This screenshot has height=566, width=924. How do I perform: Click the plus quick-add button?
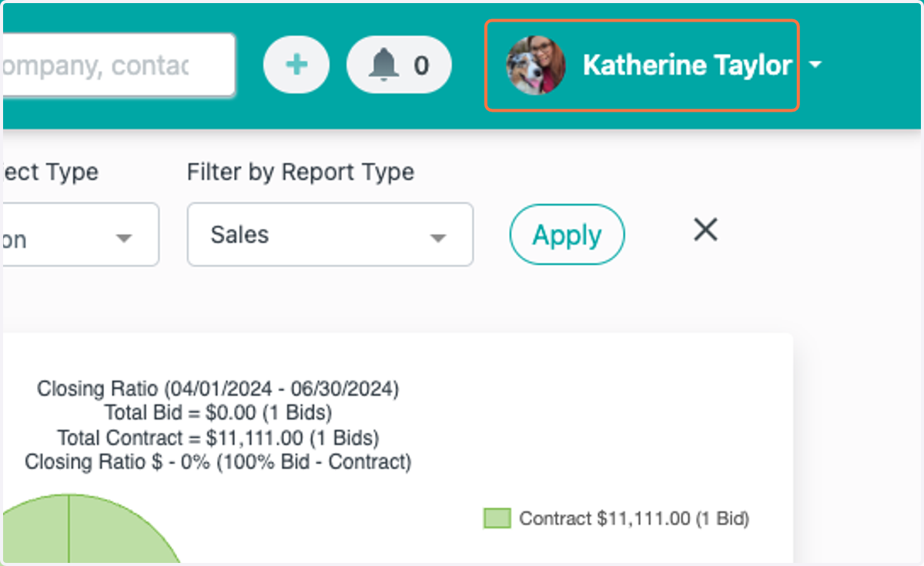[x=296, y=65]
